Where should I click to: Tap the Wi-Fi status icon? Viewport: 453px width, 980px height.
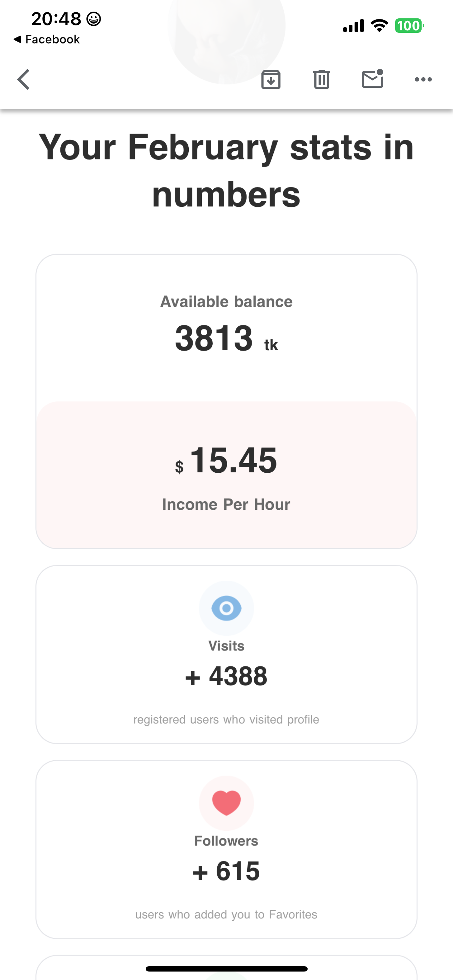tap(379, 26)
